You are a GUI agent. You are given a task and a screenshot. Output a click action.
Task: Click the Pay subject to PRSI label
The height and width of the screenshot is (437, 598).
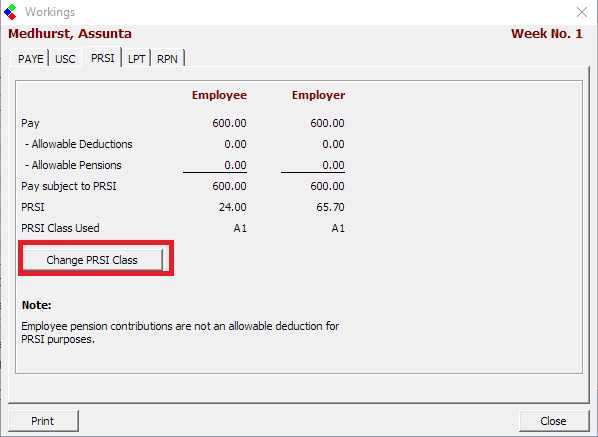pos(69,186)
